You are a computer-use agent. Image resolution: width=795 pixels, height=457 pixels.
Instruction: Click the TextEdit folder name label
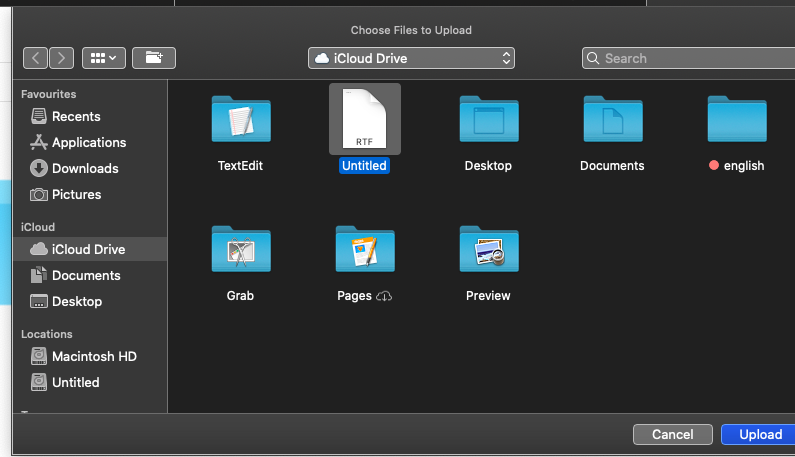point(240,165)
